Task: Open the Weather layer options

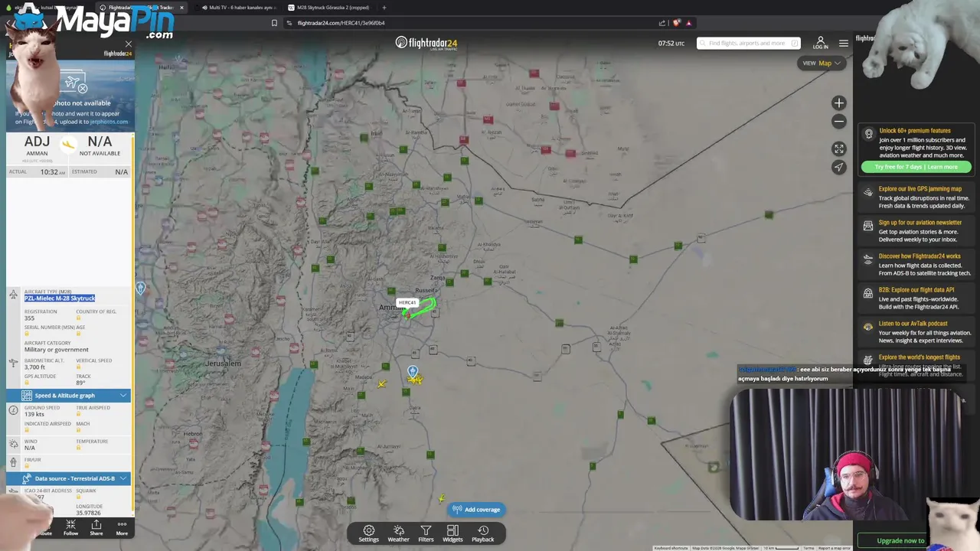Action: click(x=398, y=533)
